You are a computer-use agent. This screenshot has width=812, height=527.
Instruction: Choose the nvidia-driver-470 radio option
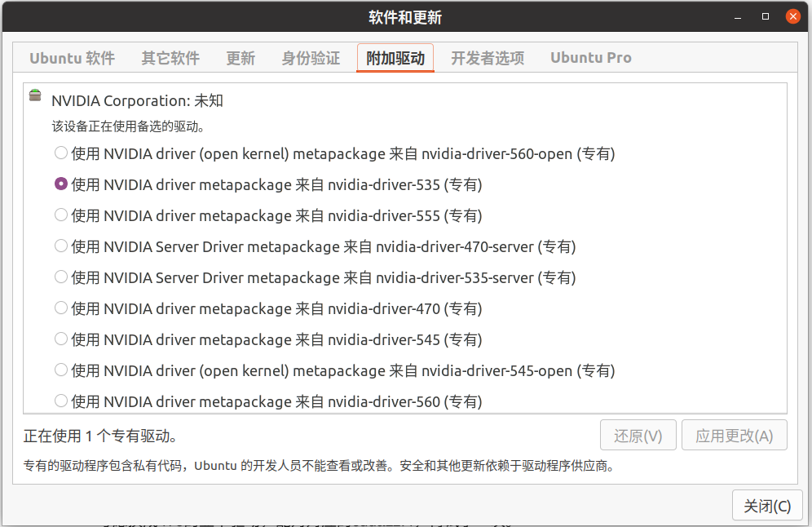[x=61, y=309]
